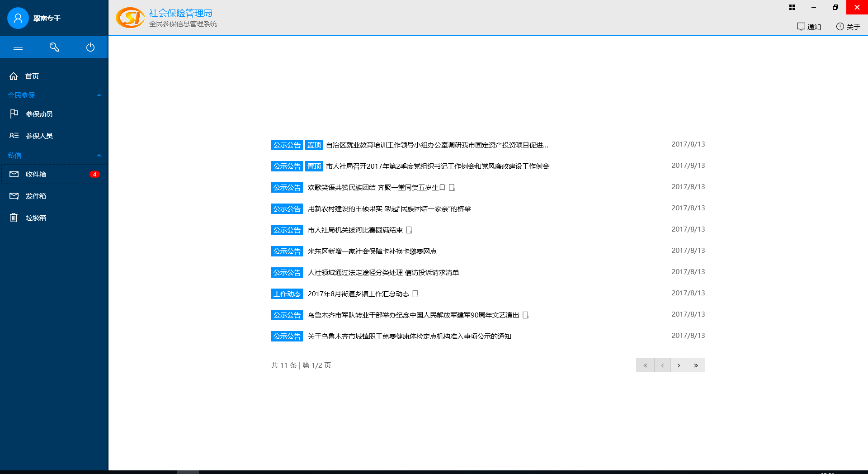Open 2017年8月街道乡镇工作汇总动态 article

pyautogui.click(x=358, y=294)
